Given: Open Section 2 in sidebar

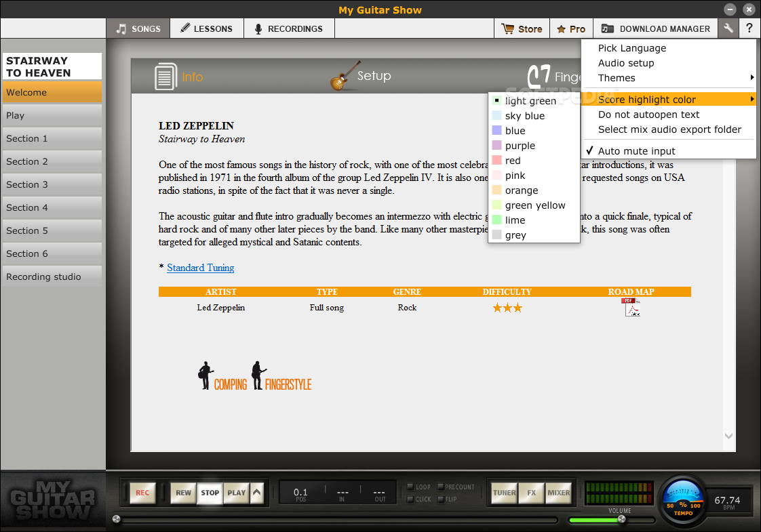Looking at the screenshot, I should (x=52, y=161).
